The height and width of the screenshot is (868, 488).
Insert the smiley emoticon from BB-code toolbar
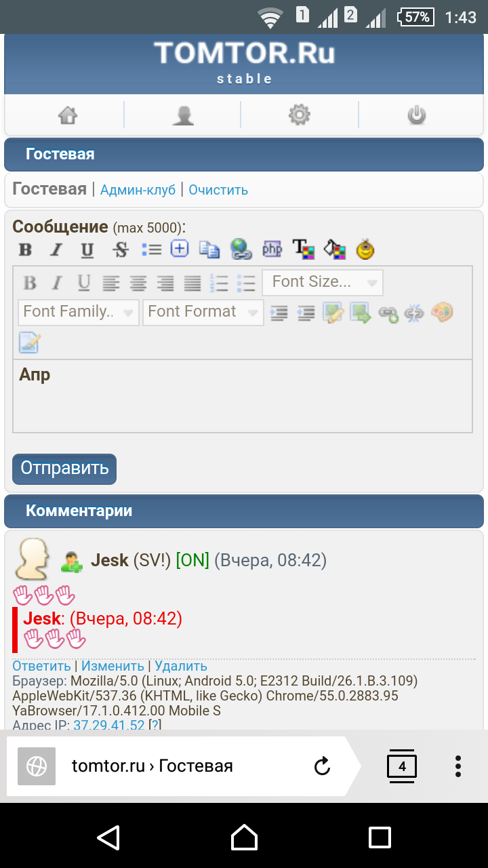click(x=365, y=250)
